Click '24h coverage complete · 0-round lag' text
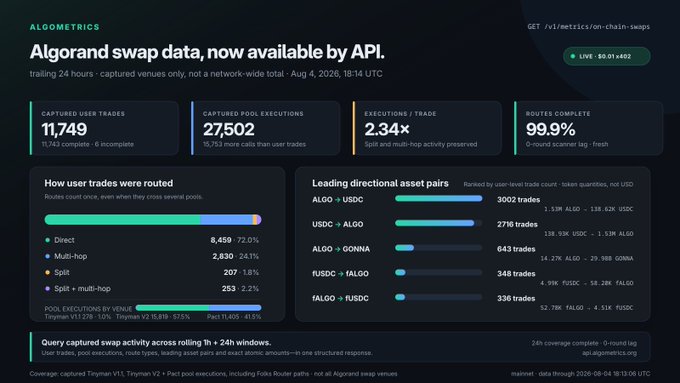Screen dimensions: 680x383 tap(584, 343)
